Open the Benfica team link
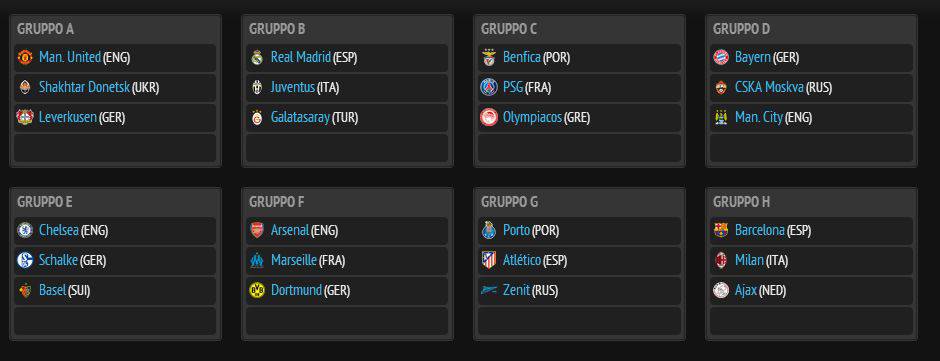 click(x=522, y=58)
